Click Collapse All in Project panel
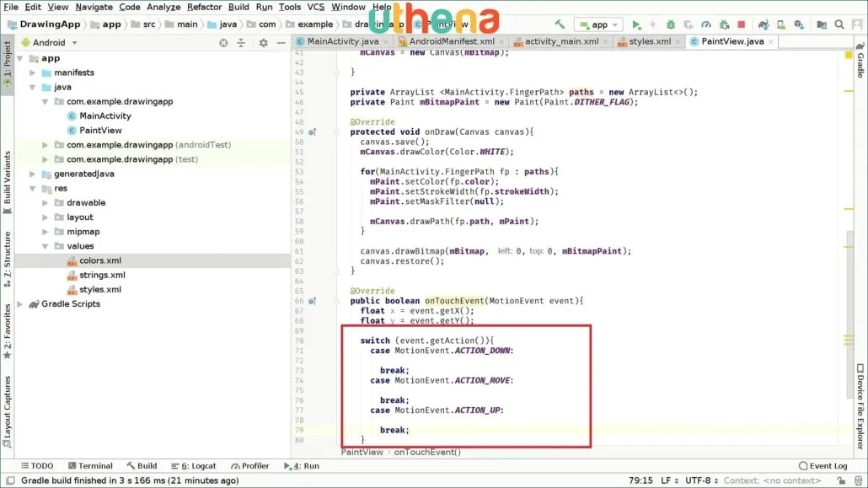Screen dimensions: 868x488 (x=241, y=43)
